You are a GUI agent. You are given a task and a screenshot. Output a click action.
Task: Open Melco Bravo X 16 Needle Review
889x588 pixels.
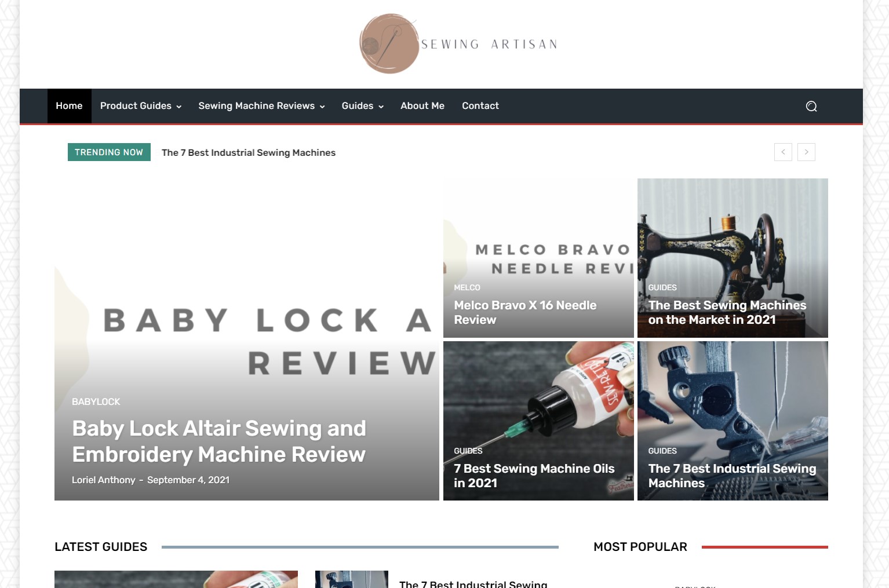(525, 312)
